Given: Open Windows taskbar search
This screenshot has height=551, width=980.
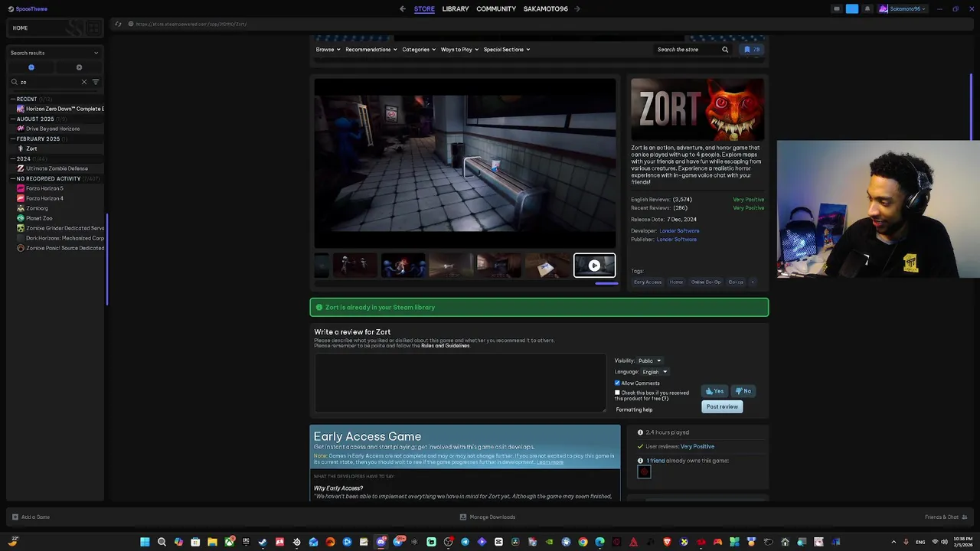Looking at the screenshot, I should click(162, 542).
